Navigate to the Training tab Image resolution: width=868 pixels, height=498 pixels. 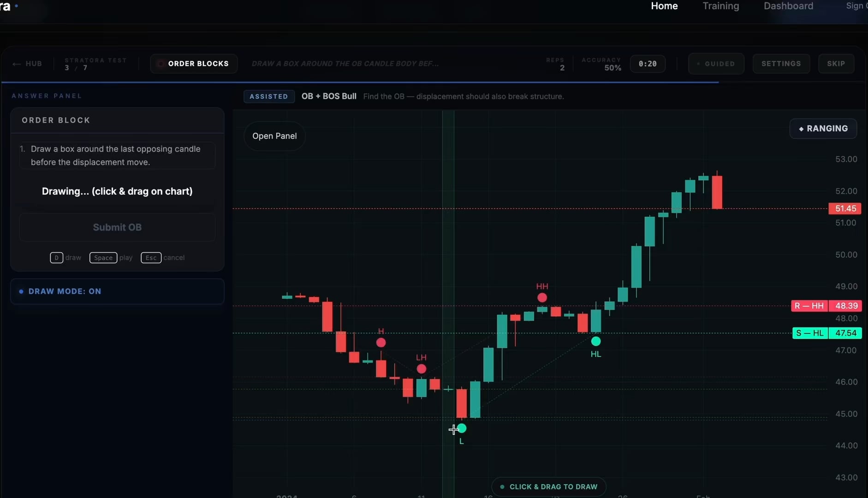[720, 6]
